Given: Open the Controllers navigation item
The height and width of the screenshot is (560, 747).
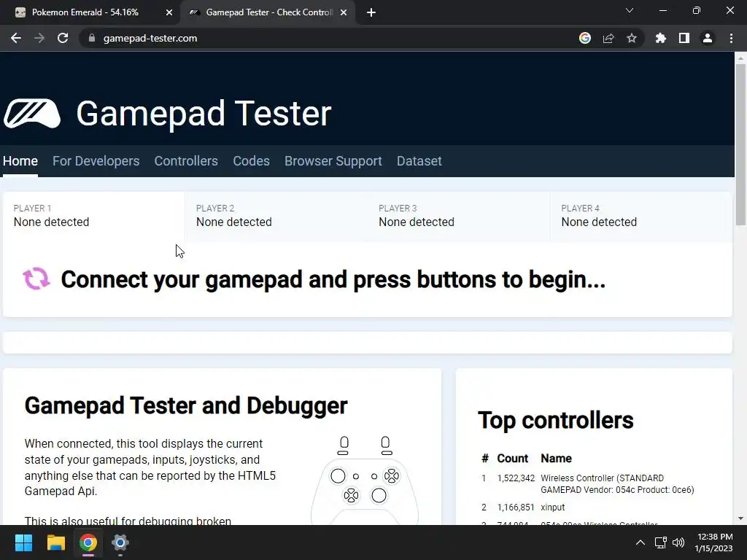Looking at the screenshot, I should point(186,161).
